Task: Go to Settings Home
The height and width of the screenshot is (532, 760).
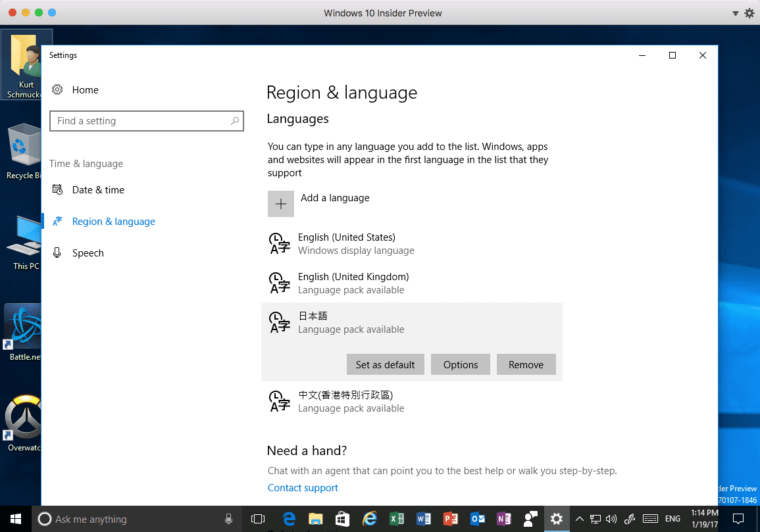Action: point(86,90)
